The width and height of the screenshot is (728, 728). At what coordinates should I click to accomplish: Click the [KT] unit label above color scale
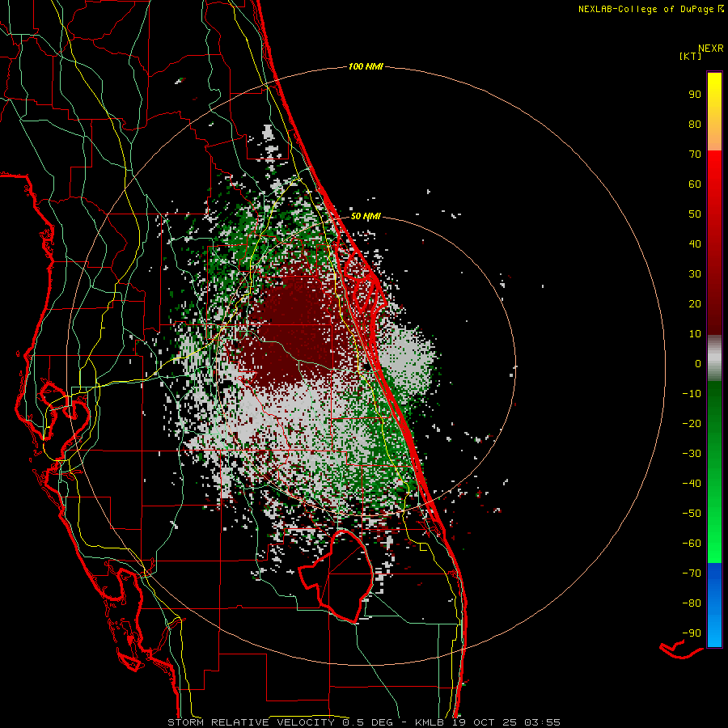691,56
